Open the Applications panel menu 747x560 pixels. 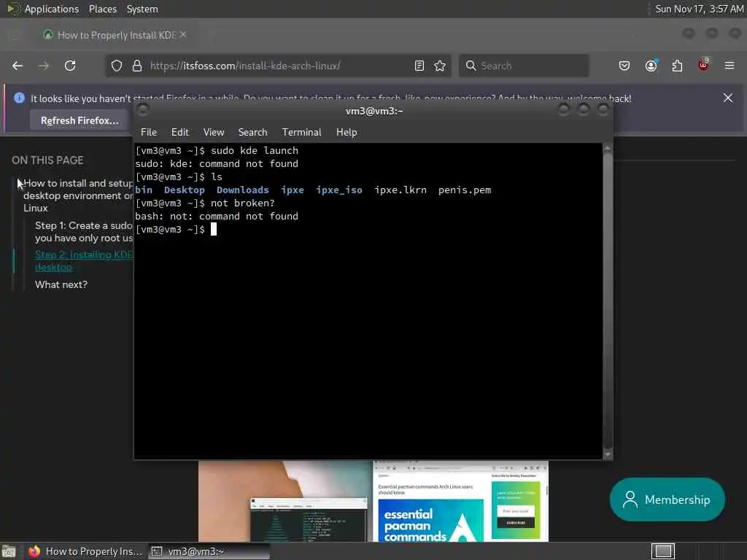coord(52,9)
